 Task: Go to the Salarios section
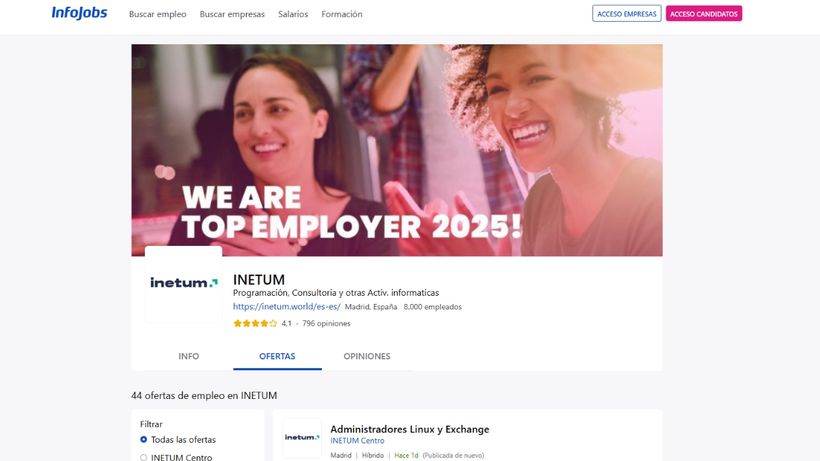click(x=293, y=14)
